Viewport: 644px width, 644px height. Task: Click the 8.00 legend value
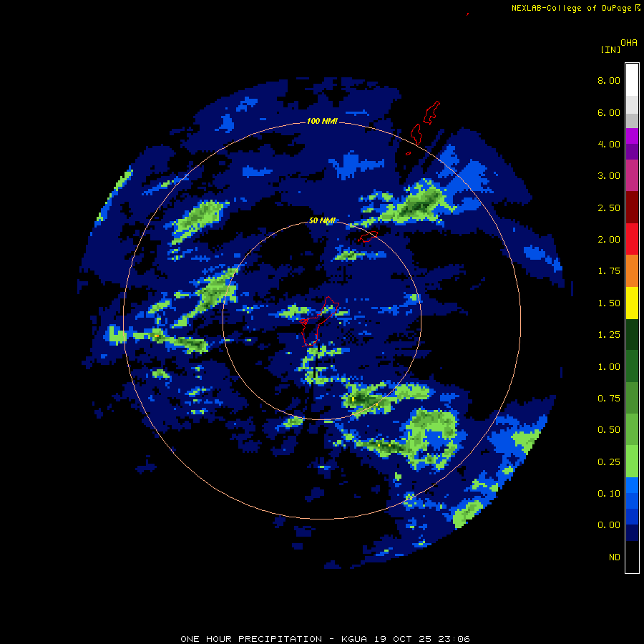[x=609, y=80]
